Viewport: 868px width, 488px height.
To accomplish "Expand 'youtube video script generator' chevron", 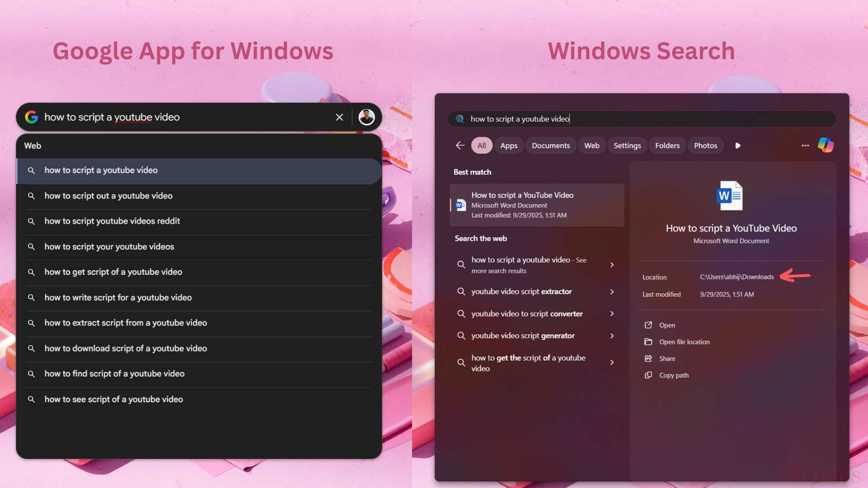I will click(x=612, y=336).
